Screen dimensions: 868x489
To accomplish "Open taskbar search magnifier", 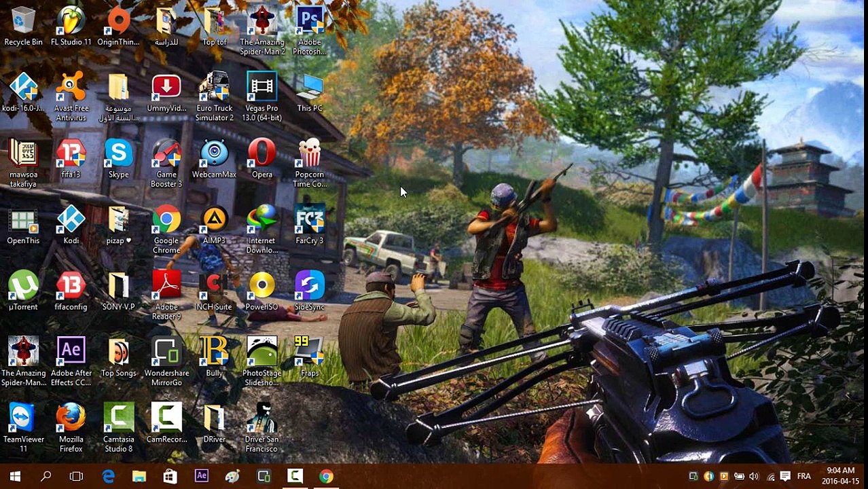I will click(x=46, y=477).
